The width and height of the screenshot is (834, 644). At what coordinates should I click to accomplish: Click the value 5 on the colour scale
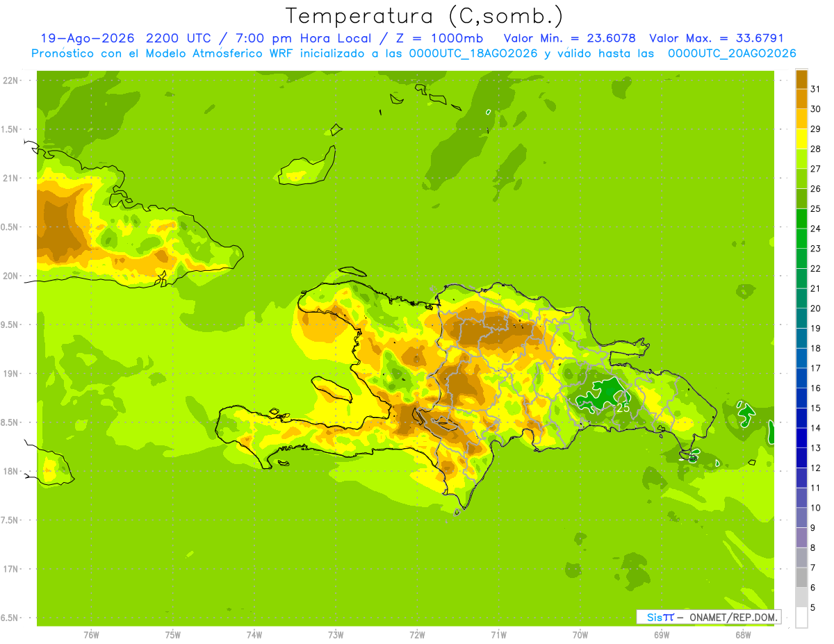(814, 608)
